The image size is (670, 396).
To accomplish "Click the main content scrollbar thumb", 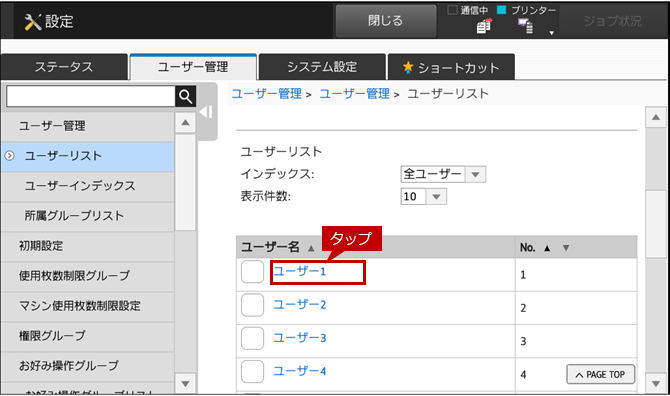I will (x=655, y=223).
